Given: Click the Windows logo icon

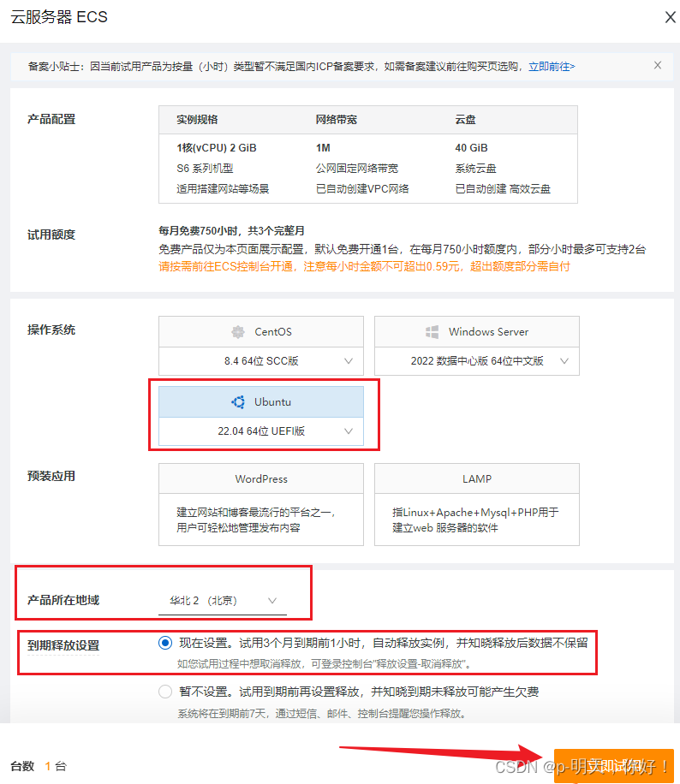Looking at the screenshot, I should [432, 331].
